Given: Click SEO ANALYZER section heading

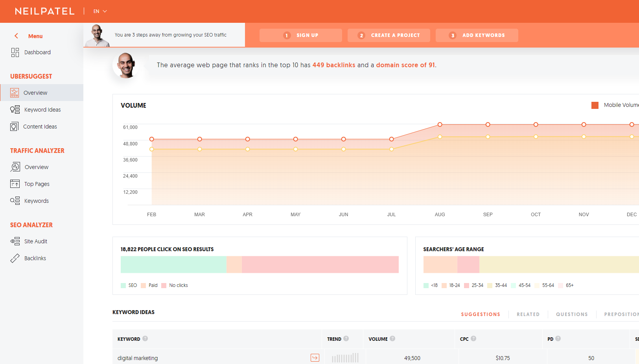Looking at the screenshot, I should [31, 225].
